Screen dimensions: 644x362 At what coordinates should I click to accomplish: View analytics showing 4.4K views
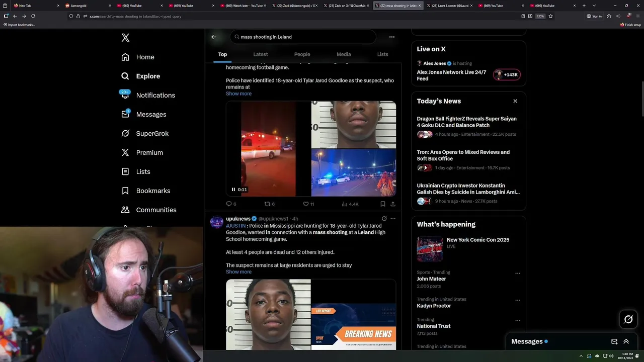point(350,204)
